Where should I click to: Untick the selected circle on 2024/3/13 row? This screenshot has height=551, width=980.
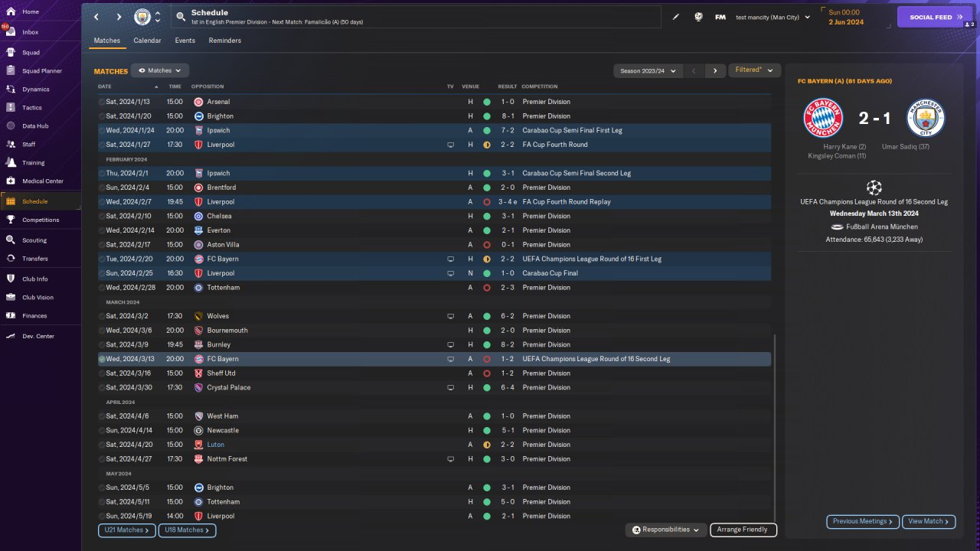pyautogui.click(x=102, y=359)
